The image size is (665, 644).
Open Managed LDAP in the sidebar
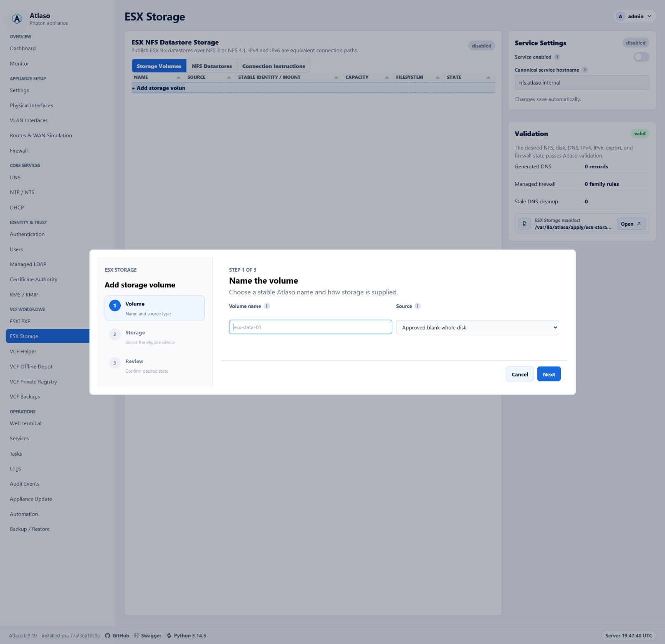click(x=48, y=264)
